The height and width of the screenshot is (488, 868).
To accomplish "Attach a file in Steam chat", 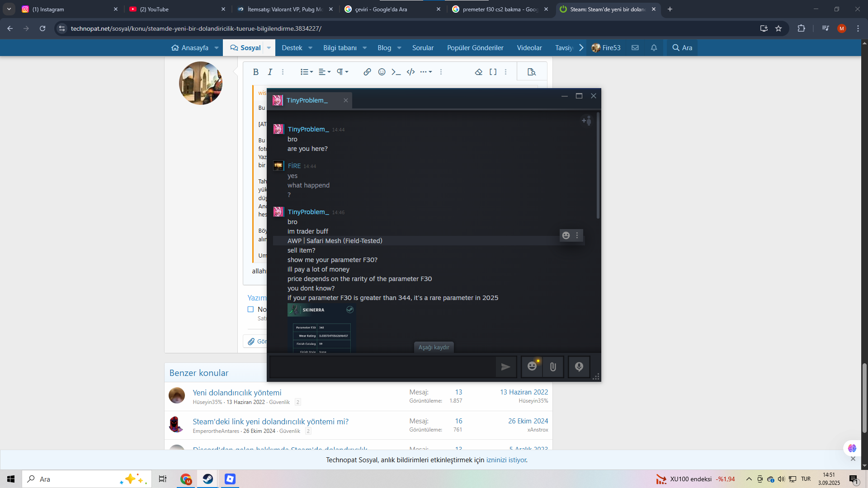I will [553, 366].
